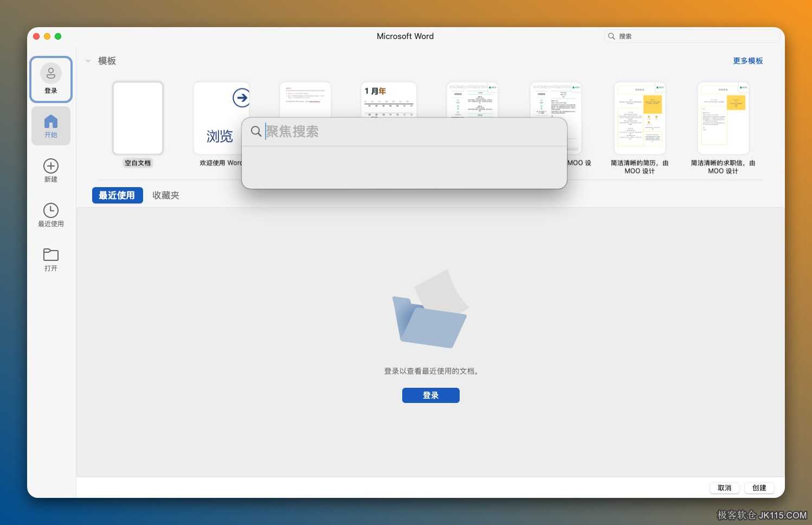Viewport: 812px width, 525px height.
Task: Open the 更多模板 link
Action: pos(748,61)
